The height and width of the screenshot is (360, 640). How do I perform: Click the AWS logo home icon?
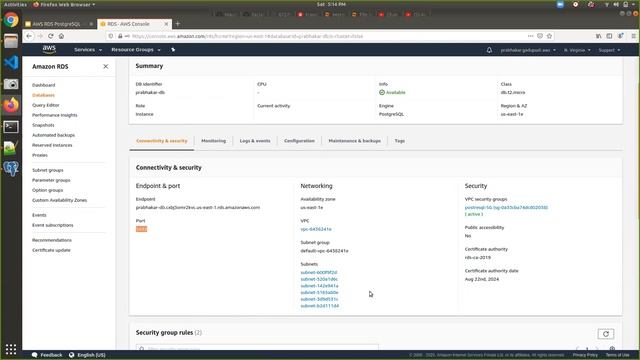(49, 49)
